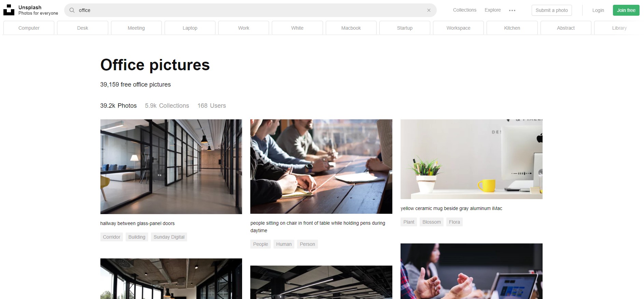Click inside the office search field
This screenshot has height=299, width=644.
pos(250,10)
